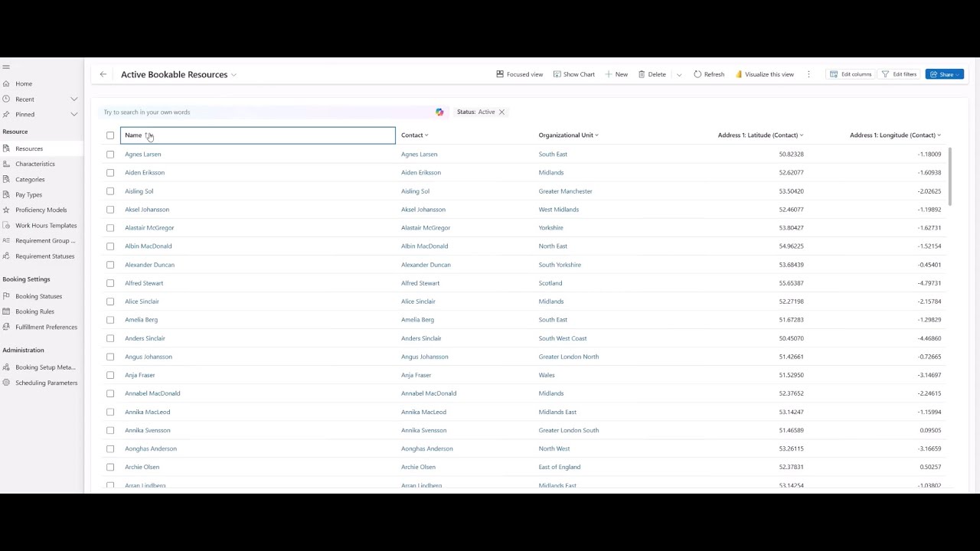Open the Organizational Unit column dropdown
Screen dimensions: 980x551
point(596,135)
